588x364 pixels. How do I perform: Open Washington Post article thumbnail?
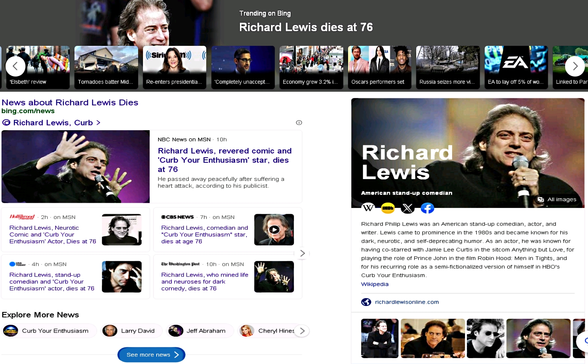(274, 277)
